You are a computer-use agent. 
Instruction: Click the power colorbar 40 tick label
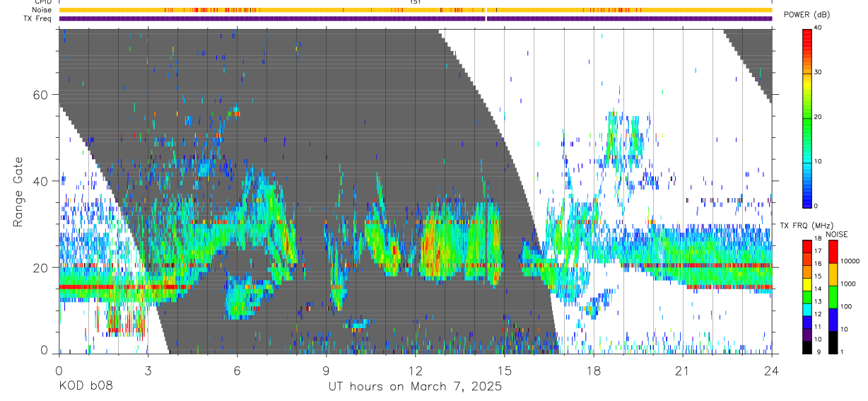tap(818, 28)
